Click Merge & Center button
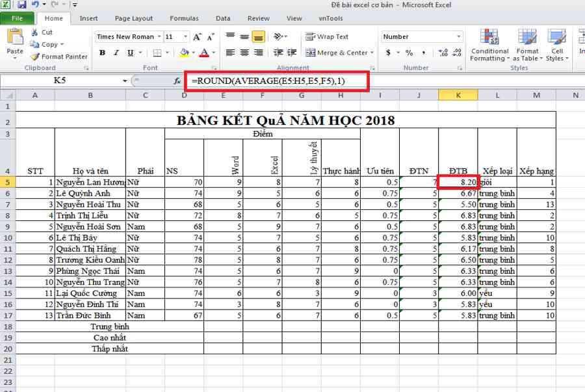Image resolution: width=585 pixels, height=392 pixels. coord(337,53)
